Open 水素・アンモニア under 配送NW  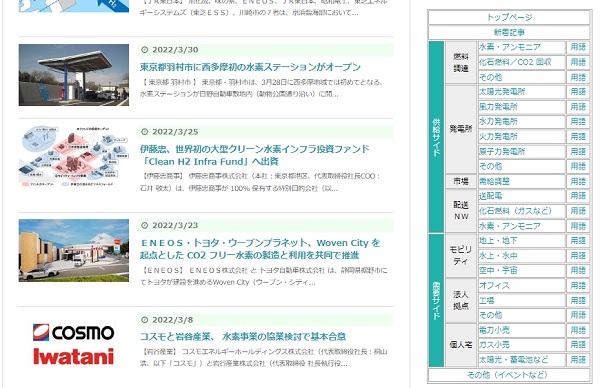(x=510, y=226)
